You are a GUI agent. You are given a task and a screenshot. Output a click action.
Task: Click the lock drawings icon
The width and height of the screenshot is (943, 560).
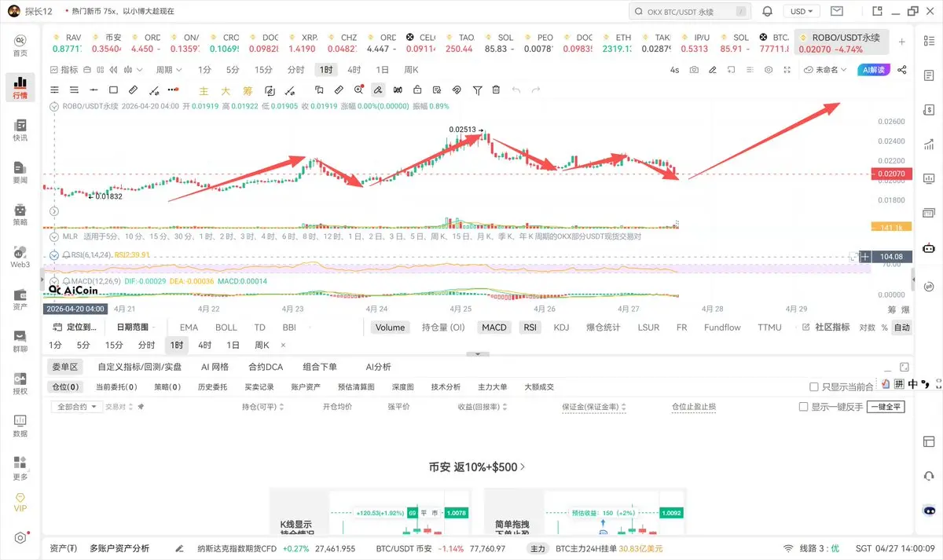point(417,90)
